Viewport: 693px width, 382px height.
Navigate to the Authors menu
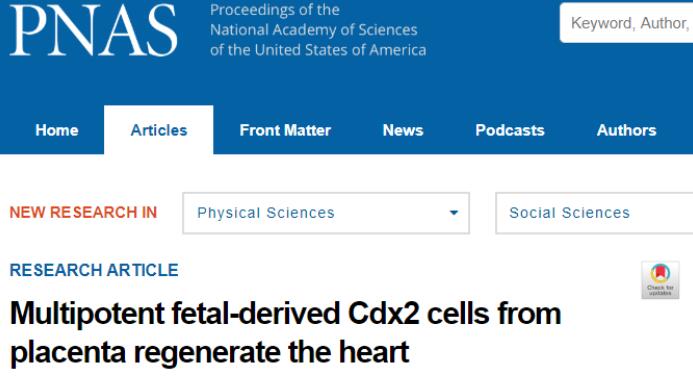(626, 130)
